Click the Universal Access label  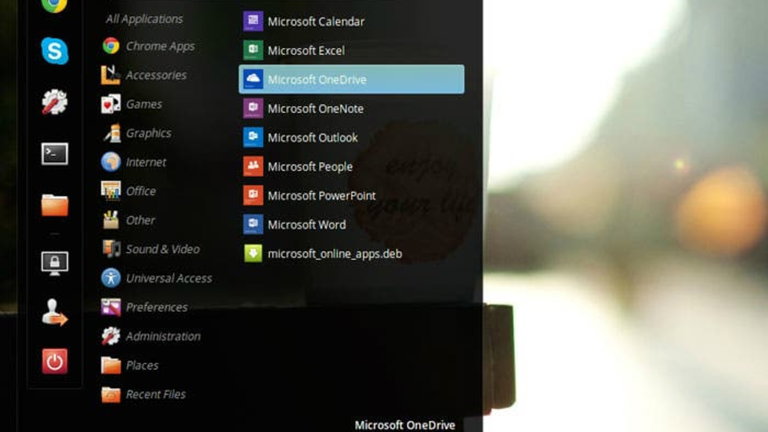click(169, 278)
